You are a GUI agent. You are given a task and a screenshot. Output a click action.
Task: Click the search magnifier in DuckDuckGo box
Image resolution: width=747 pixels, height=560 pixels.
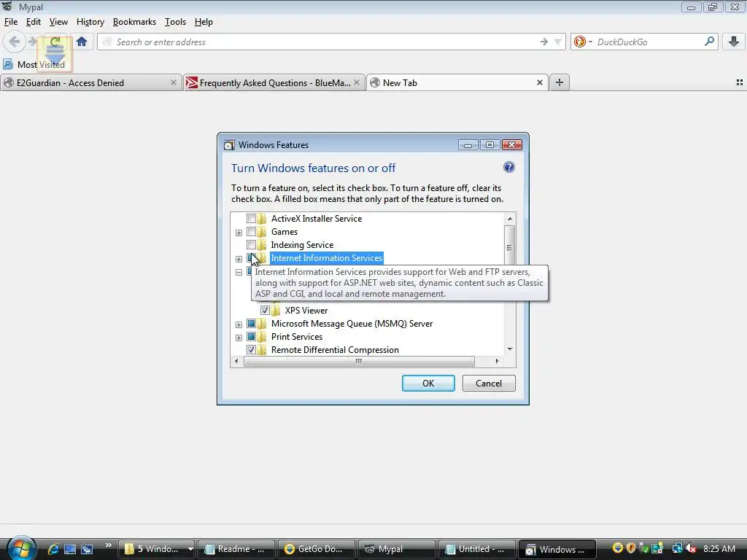click(709, 42)
